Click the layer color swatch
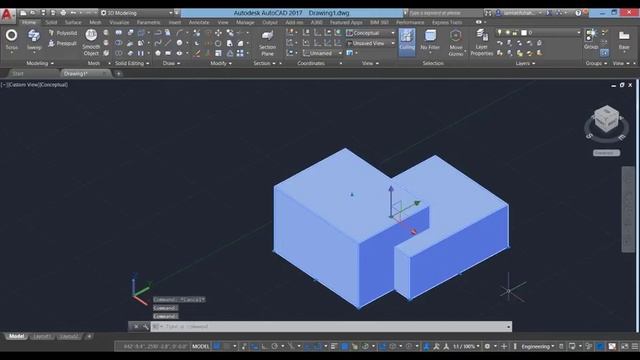Screen dimensions: 640x360 [x=524, y=32]
